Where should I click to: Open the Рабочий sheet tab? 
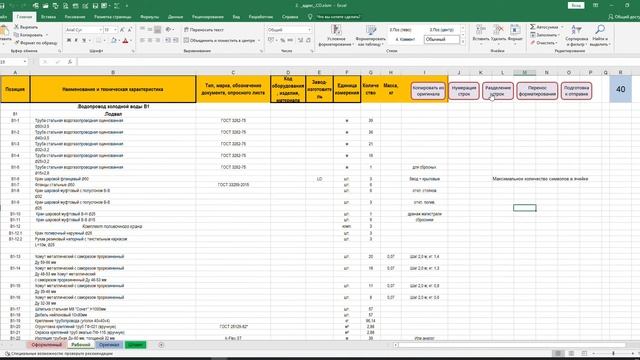tap(80, 345)
